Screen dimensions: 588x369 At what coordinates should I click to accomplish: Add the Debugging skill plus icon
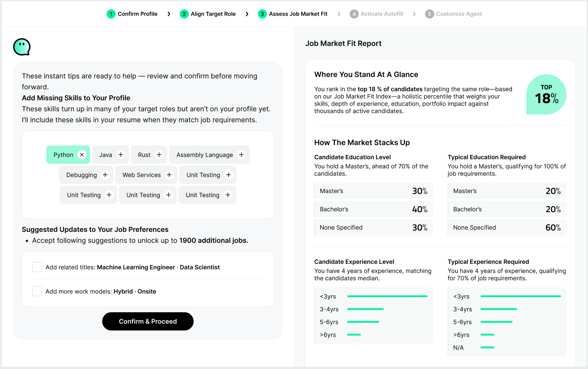tap(105, 175)
